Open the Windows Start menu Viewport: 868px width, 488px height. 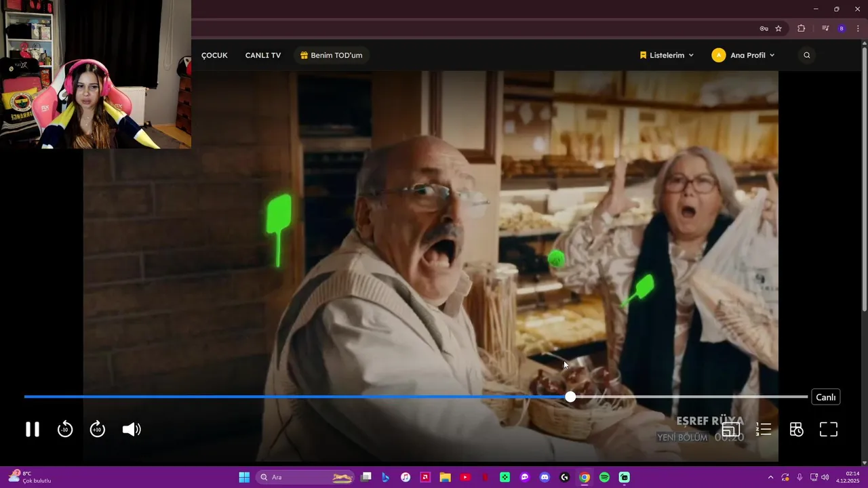244,477
